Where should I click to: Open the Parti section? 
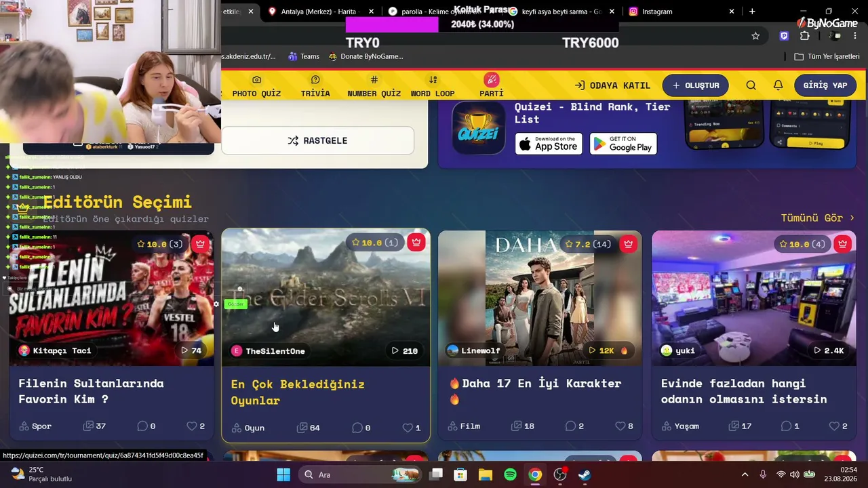492,86
